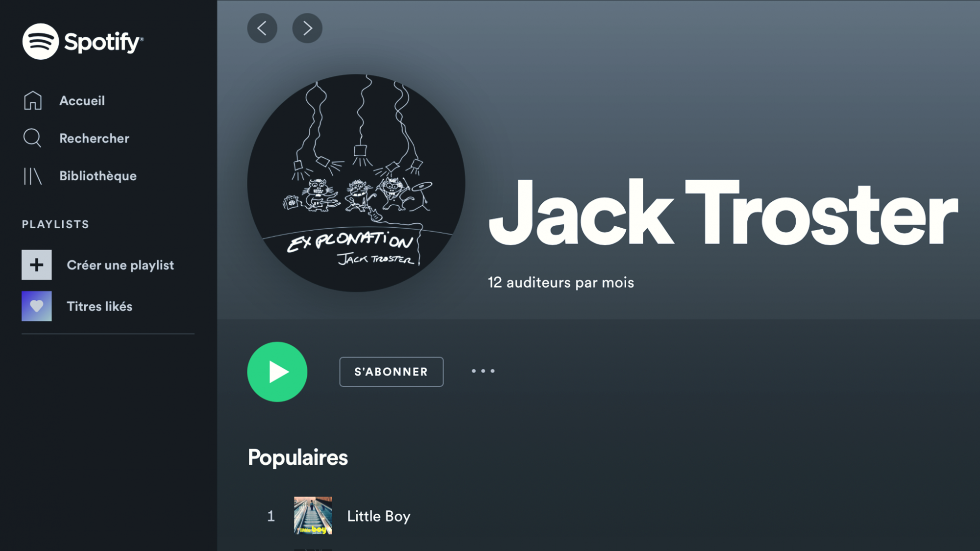This screenshot has height=551, width=980.
Task: Open the Titres likés playlist label
Action: point(100,307)
